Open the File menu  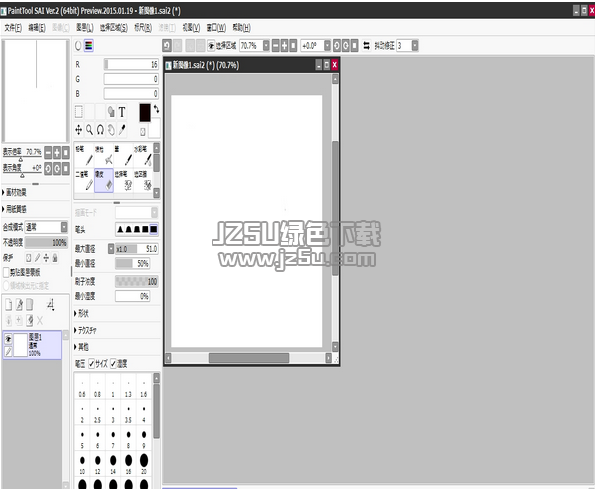tap(13, 28)
